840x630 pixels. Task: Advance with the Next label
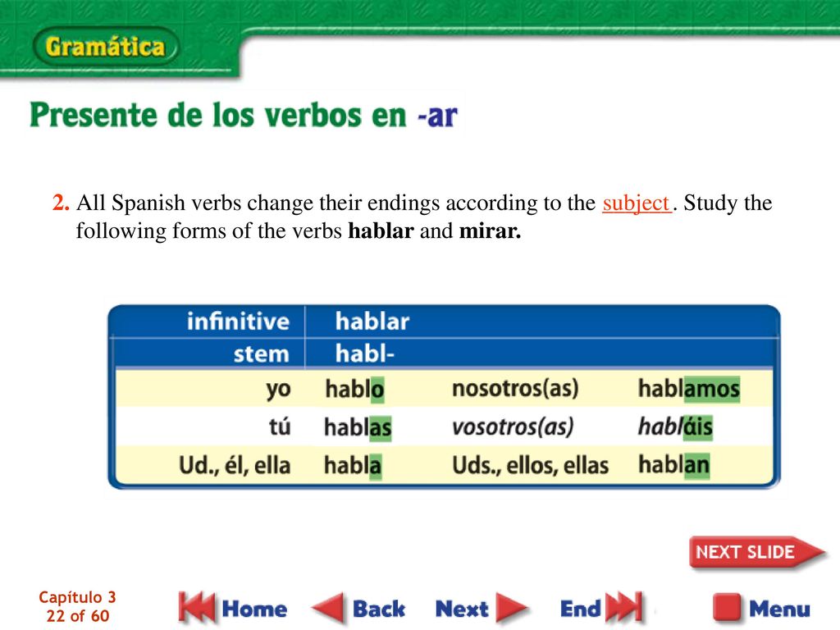pyautogui.click(x=462, y=609)
